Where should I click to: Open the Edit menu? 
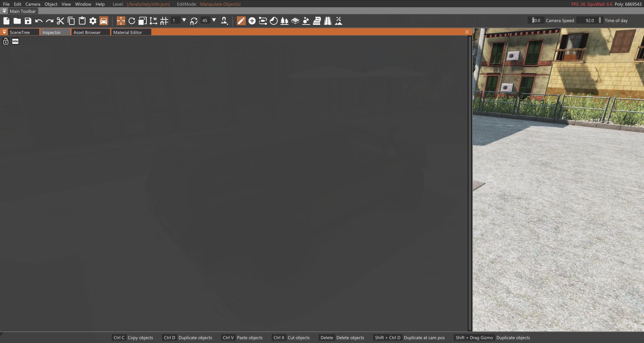click(x=18, y=4)
